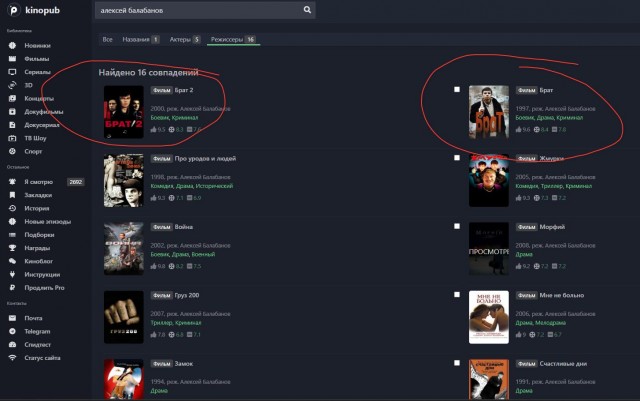
Task: Open the Груз 200 title link
Action: pos(187,295)
